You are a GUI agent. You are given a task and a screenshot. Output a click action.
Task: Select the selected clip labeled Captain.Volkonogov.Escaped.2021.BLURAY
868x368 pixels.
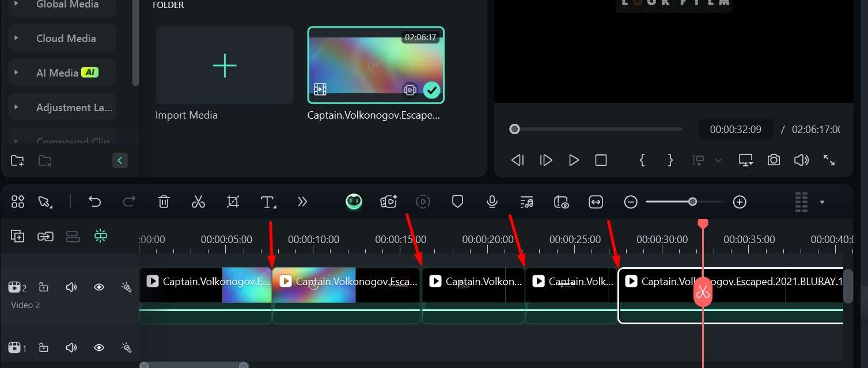pyautogui.click(x=731, y=295)
